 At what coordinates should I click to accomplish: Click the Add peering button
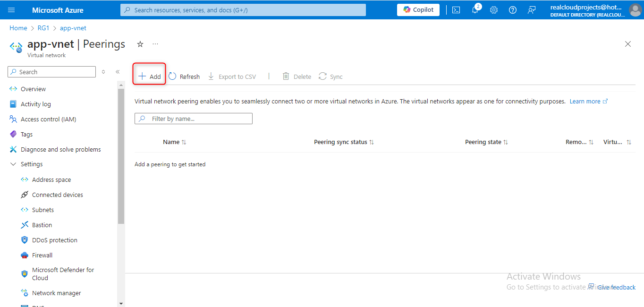[149, 77]
